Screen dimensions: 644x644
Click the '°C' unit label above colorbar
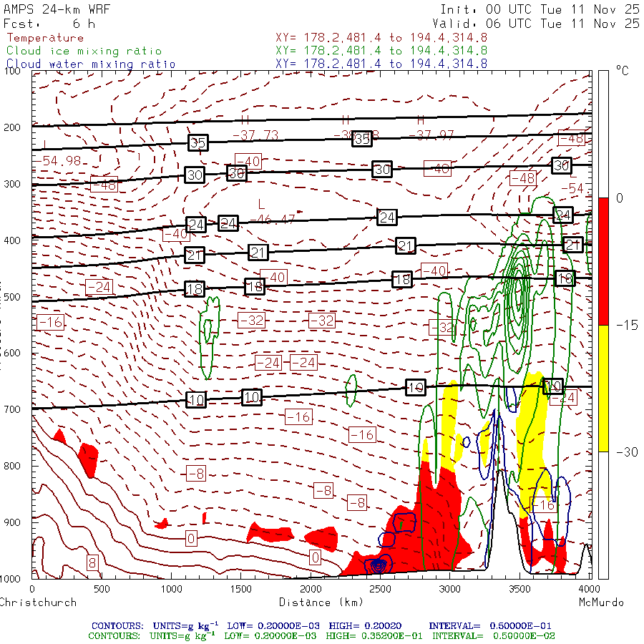pyautogui.click(x=623, y=71)
